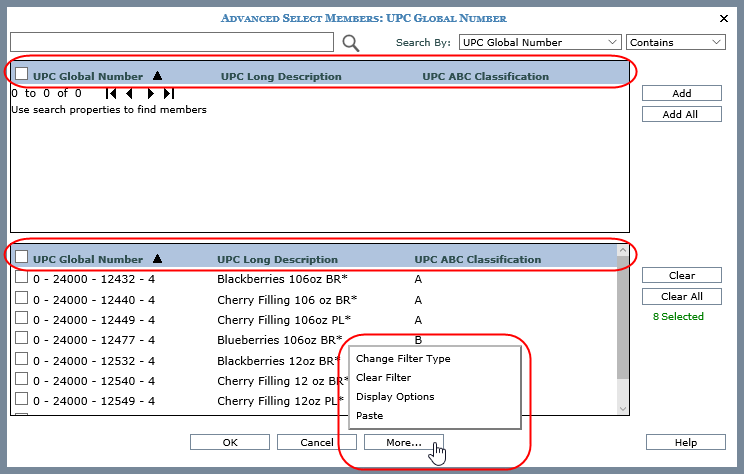
Task: Click the Clear All button
Action: (682, 297)
